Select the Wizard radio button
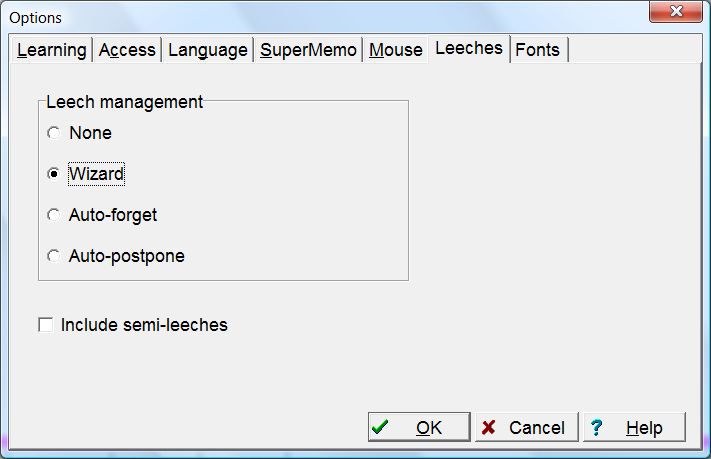The height and width of the screenshot is (459, 711). click(54, 174)
